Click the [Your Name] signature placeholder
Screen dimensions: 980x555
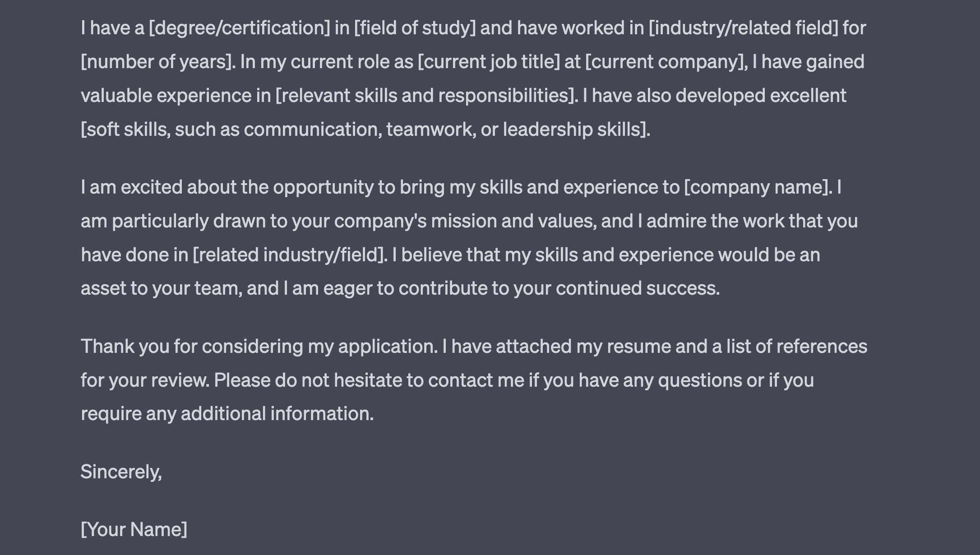pyautogui.click(x=134, y=529)
